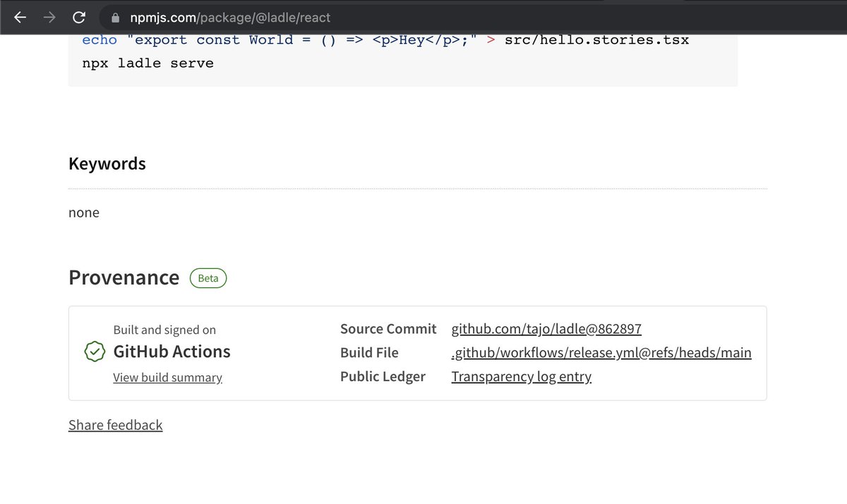Screen dimensions: 847x504
Task: Click the Build File label
Action: 369,352
